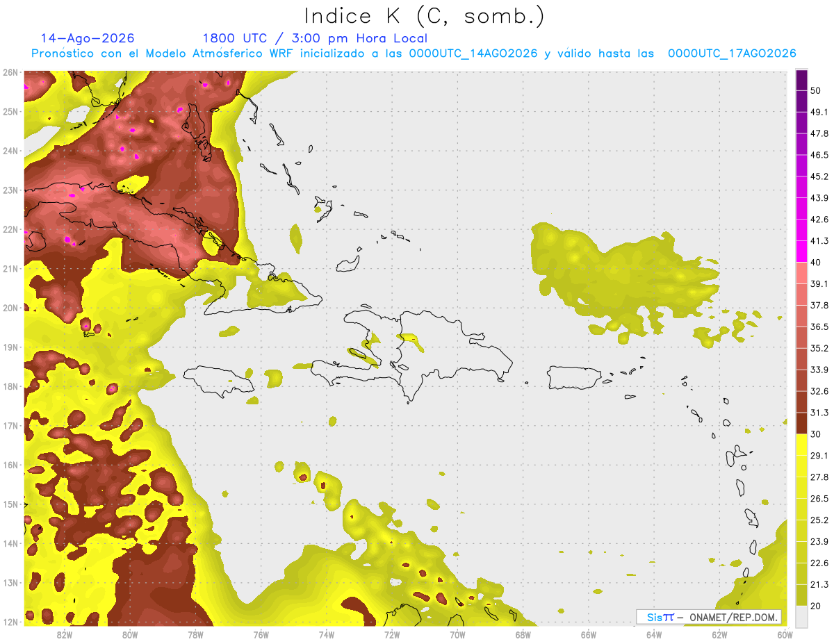Click the colorbar value 45.2
The width and height of the screenshot is (834, 644).
[x=819, y=176]
